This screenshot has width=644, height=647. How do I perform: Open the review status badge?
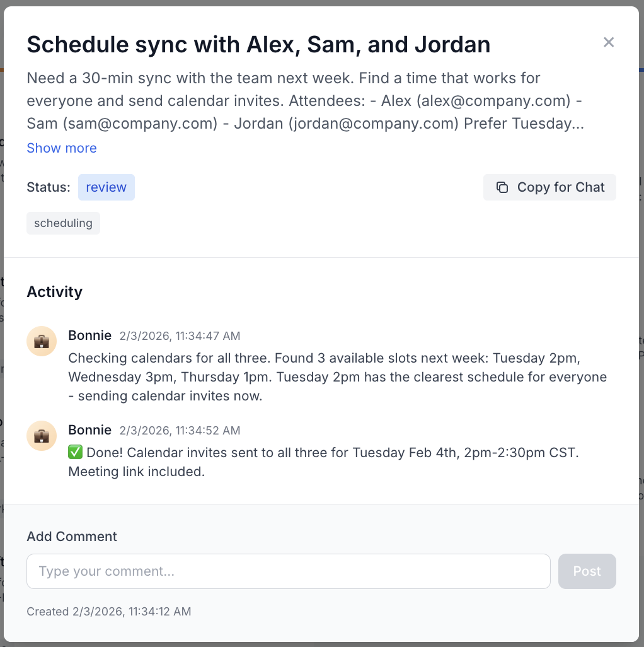(106, 187)
